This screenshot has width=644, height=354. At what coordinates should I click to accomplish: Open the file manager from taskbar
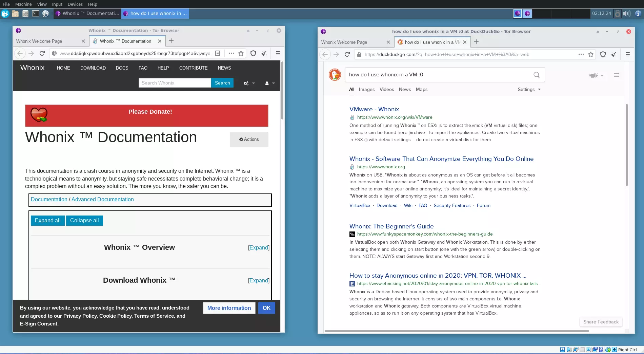15,13
